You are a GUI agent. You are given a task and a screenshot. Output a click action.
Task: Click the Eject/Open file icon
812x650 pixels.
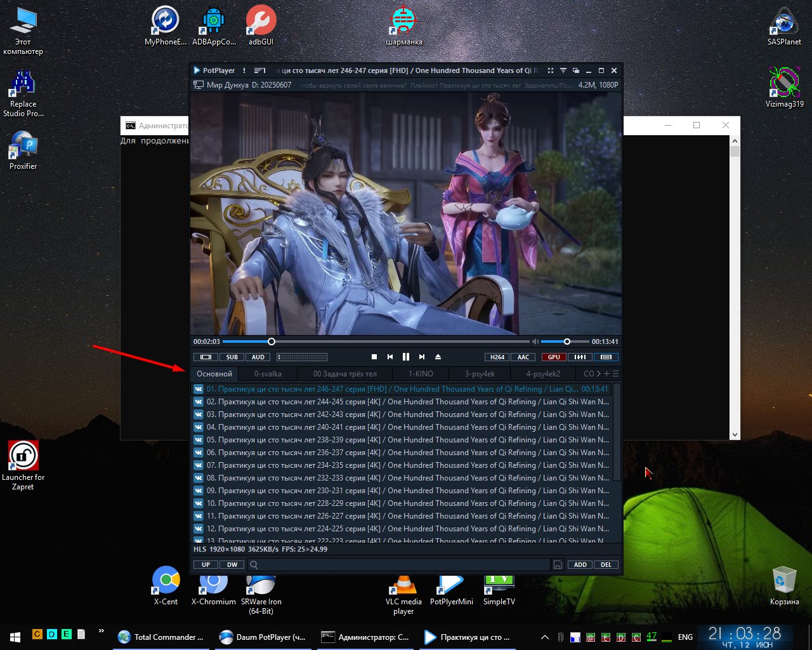point(438,357)
